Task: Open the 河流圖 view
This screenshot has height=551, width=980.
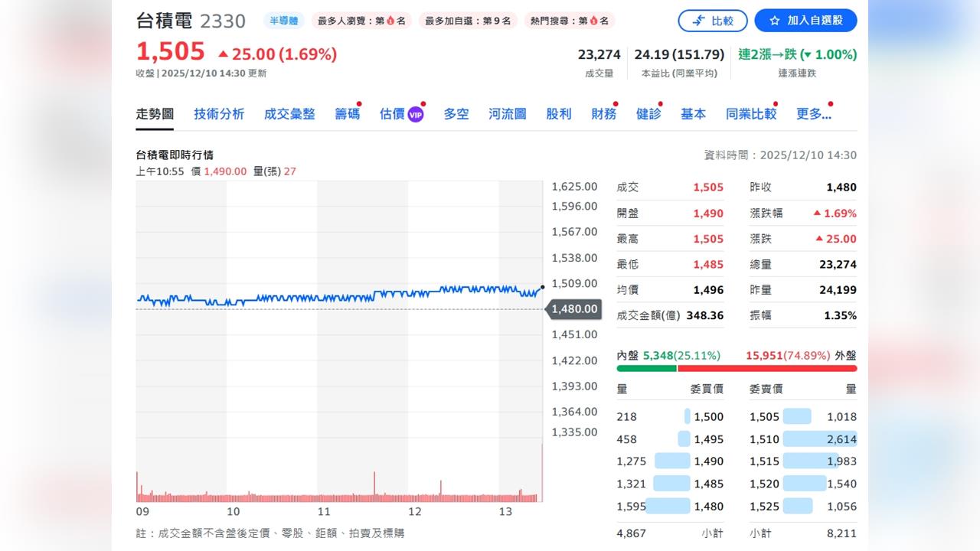Action: click(x=506, y=113)
